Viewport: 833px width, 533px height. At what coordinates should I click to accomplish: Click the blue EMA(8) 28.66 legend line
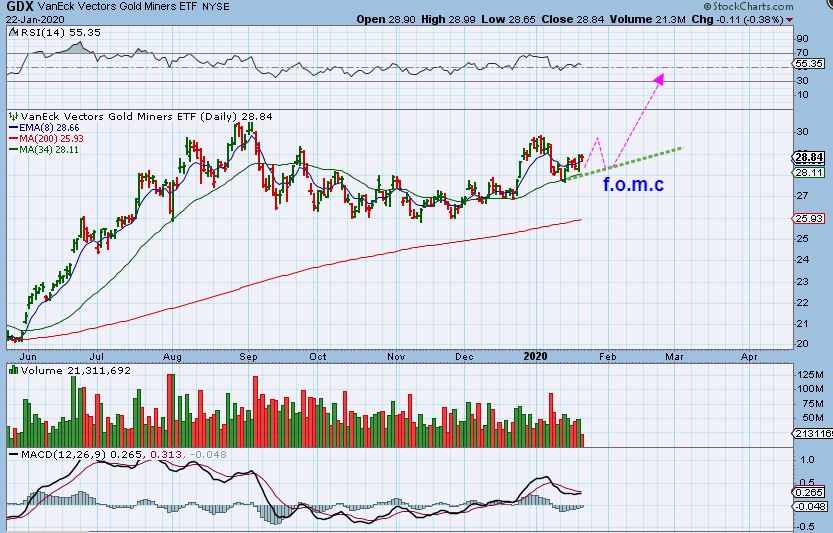(44, 128)
